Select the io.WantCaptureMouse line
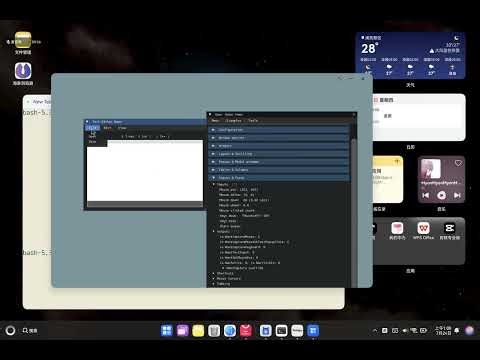This screenshot has width=480, height=360. (x=239, y=237)
